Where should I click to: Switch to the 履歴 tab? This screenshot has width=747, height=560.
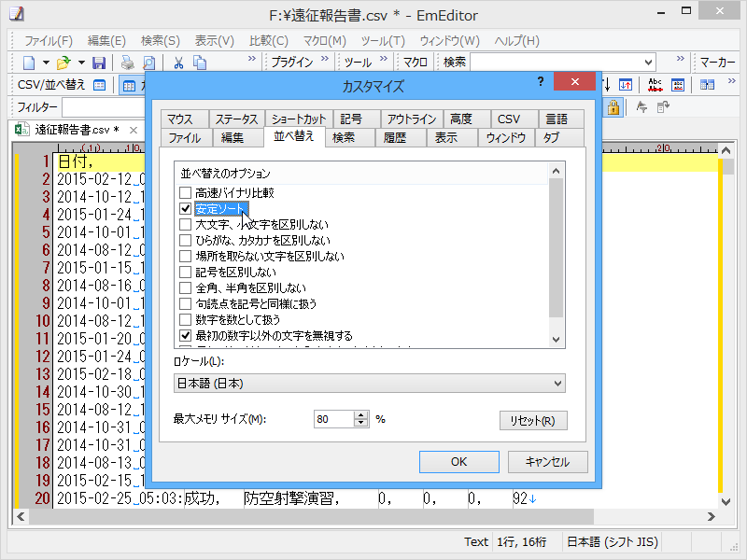coord(402,137)
